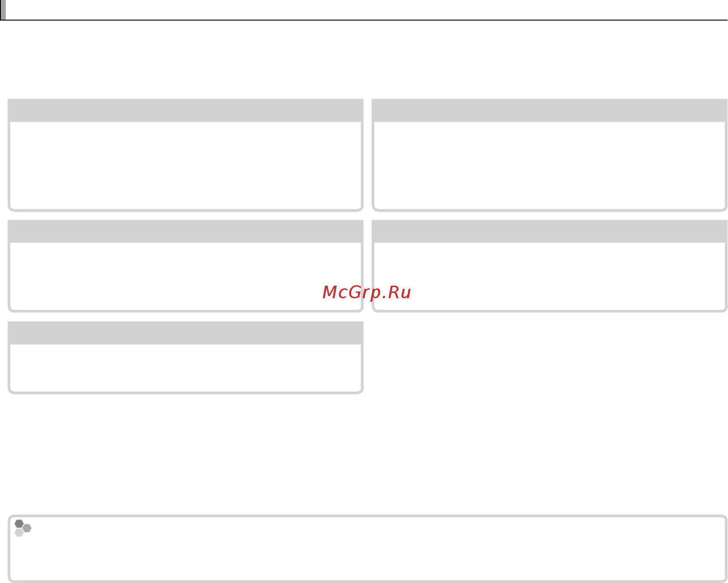
Task: Click inside the top-left panel's white body
Action: tap(186, 165)
